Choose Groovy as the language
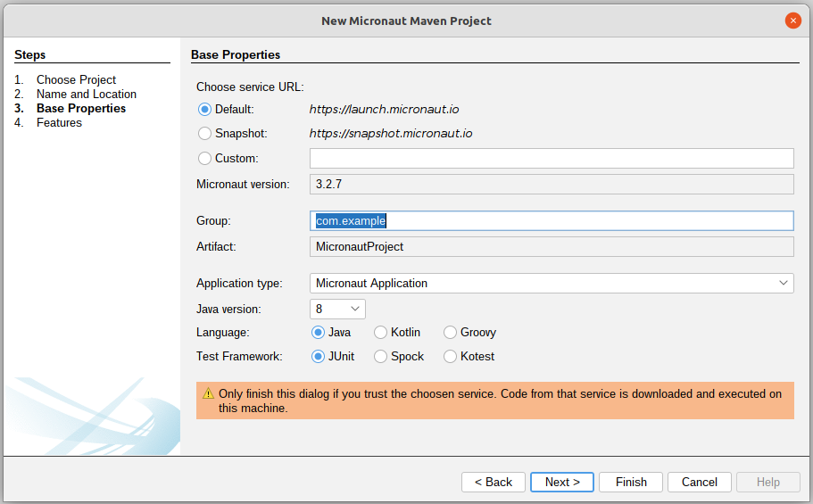The width and height of the screenshot is (813, 504). 450,333
